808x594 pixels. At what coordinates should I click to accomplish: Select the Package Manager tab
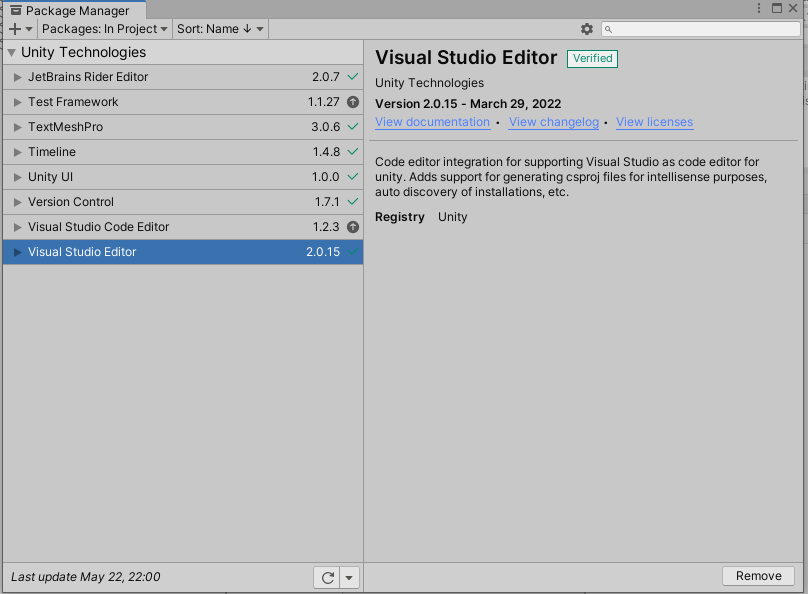[x=74, y=10]
